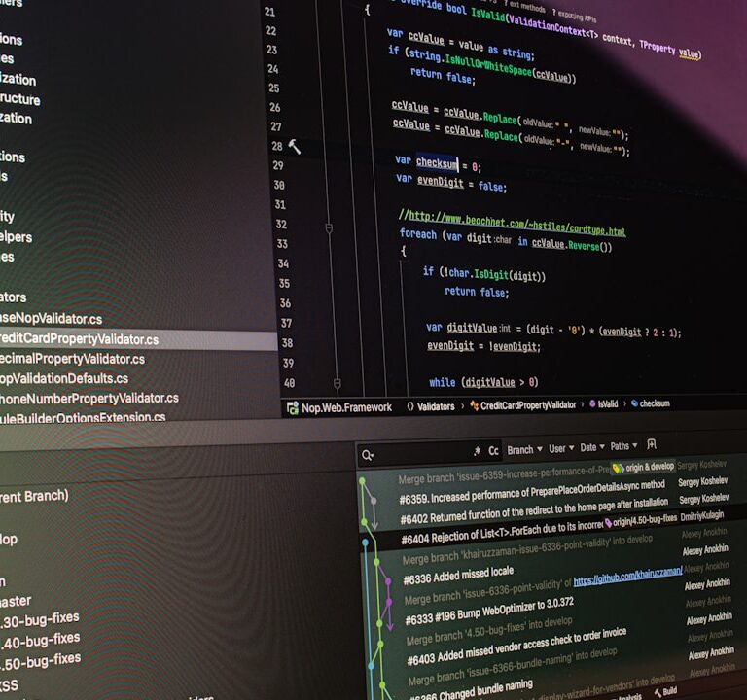The width and height of the screenshot is (747, 700).
Task: Click the digitValue variable declaration on line 37
Action: pos(472,328)
